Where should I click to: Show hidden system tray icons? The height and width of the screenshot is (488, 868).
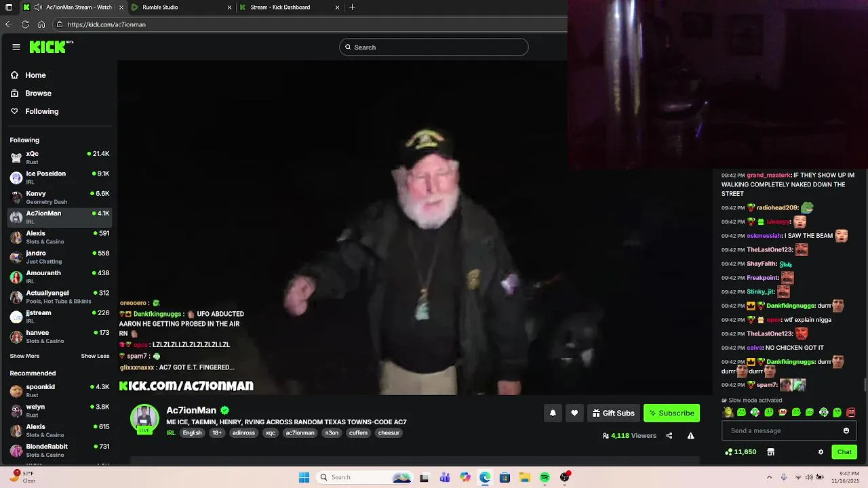tap(769, 477)
